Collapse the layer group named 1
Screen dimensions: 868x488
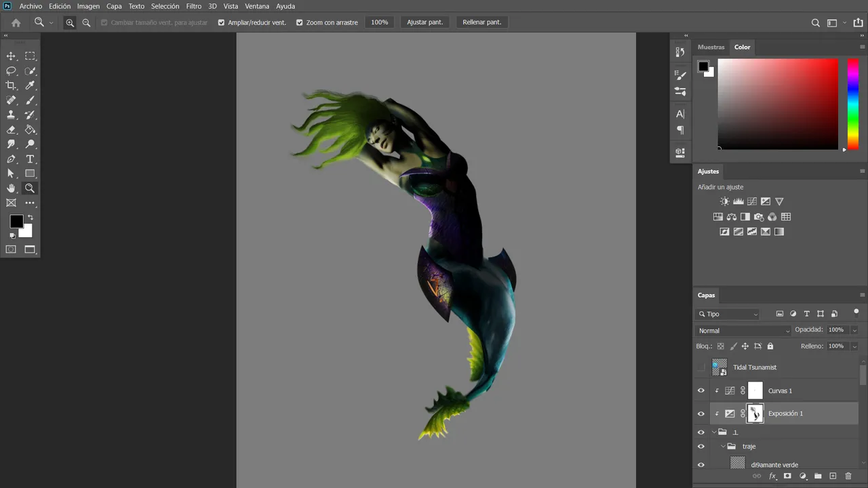714,432
